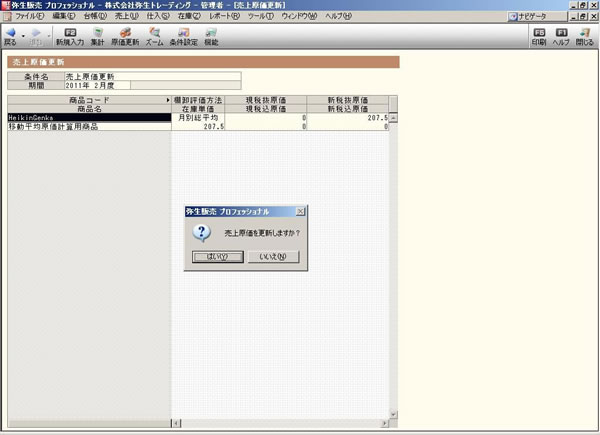The width and height of the screenshot is (600, 435).
Task: Click the question mark icon in the dialog
Action: pyautogui.click(x=202, y=233)
